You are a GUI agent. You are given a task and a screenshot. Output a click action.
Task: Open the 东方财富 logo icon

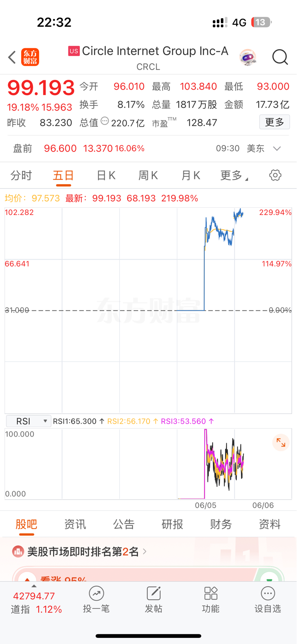30,57
